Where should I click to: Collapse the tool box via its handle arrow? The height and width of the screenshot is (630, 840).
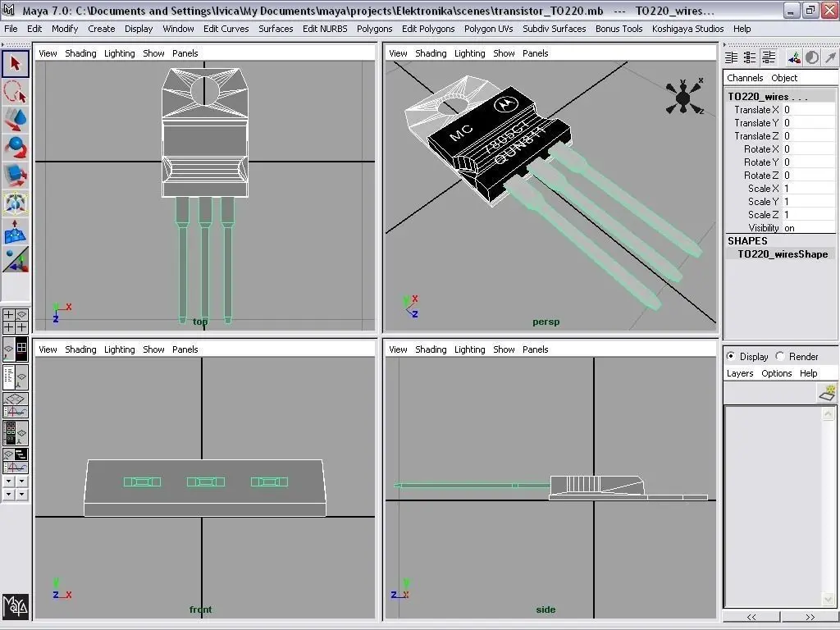click(3, 44)
